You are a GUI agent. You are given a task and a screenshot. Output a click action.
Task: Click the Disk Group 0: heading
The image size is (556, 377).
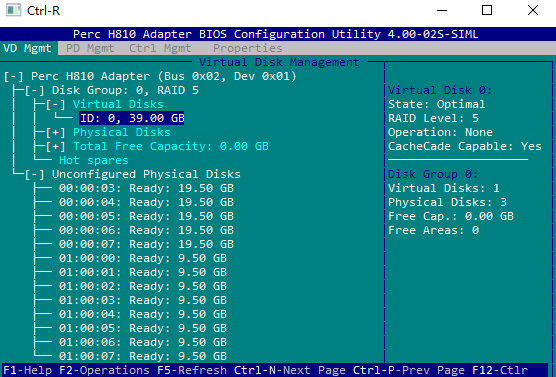point(433,174)
